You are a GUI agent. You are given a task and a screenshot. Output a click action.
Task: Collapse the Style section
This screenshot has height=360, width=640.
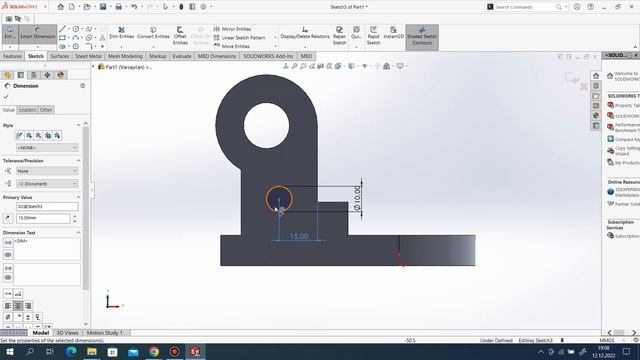tap(78, 125)
